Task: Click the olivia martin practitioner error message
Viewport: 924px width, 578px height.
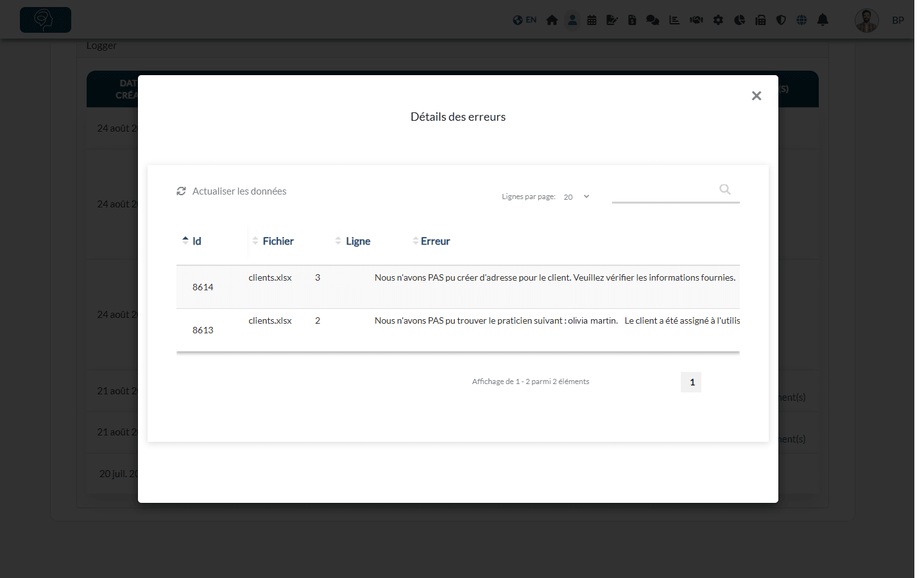Action: pos(557,320)
